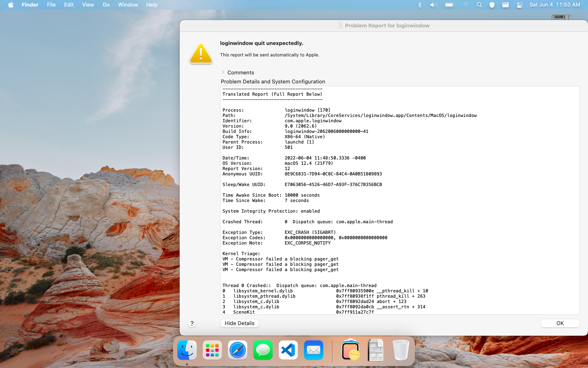
Task: Open help with the question mark button
Action: tap(192, 323)
